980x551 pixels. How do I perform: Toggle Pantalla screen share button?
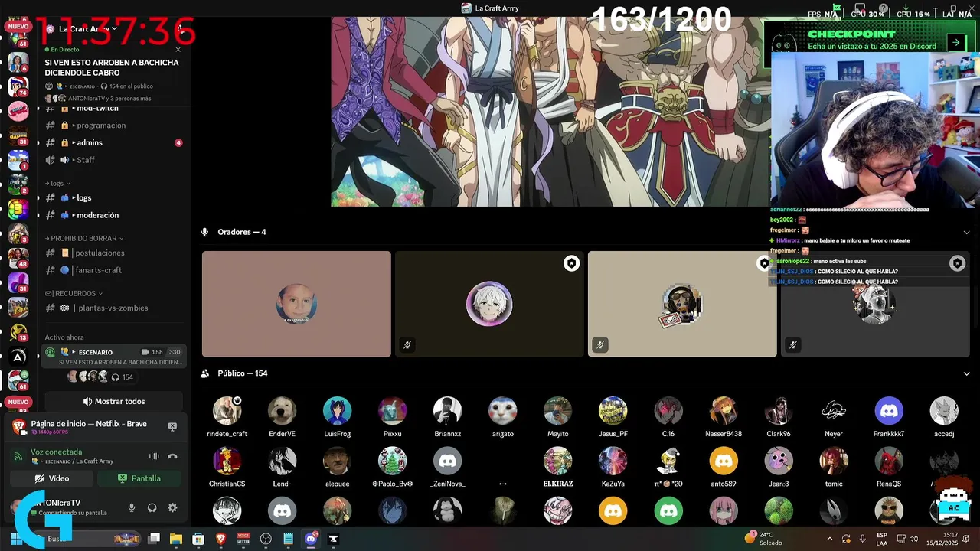point(139,478)
